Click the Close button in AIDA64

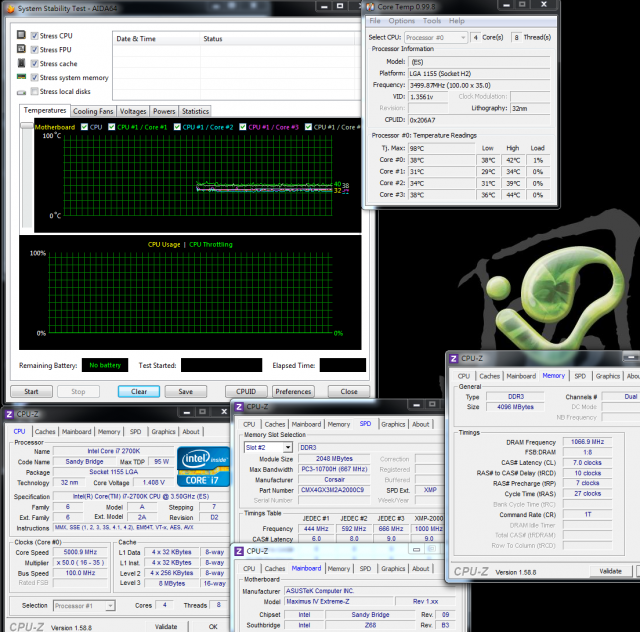click(349, 392)
